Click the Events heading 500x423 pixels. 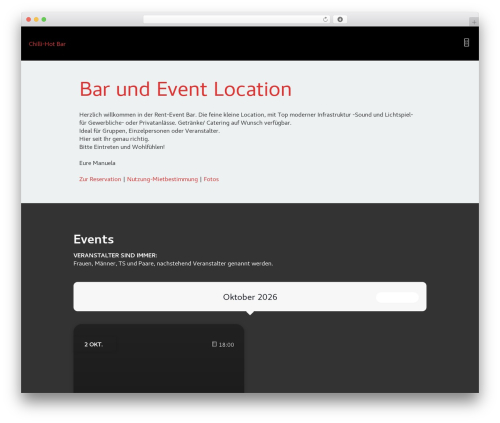click(94, 239)
